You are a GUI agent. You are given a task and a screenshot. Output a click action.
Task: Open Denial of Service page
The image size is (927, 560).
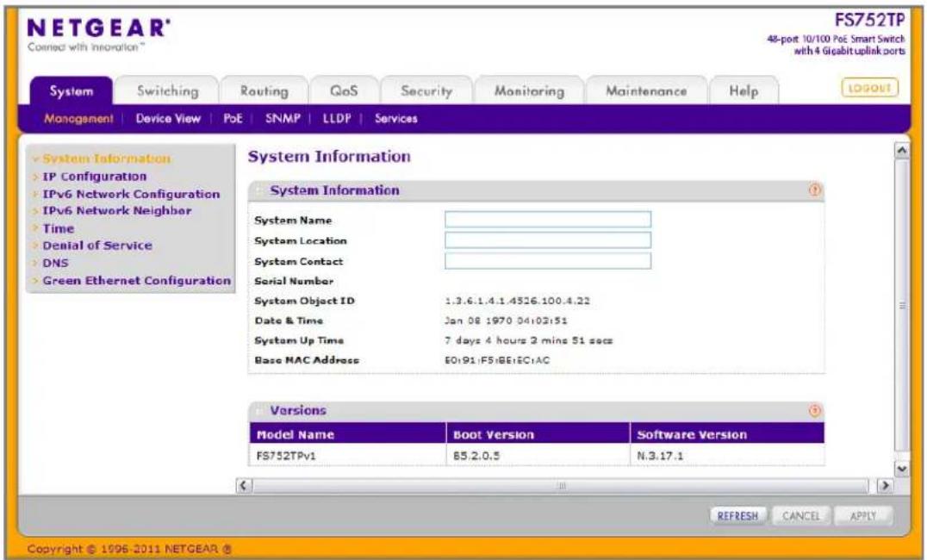pos(97,246)
